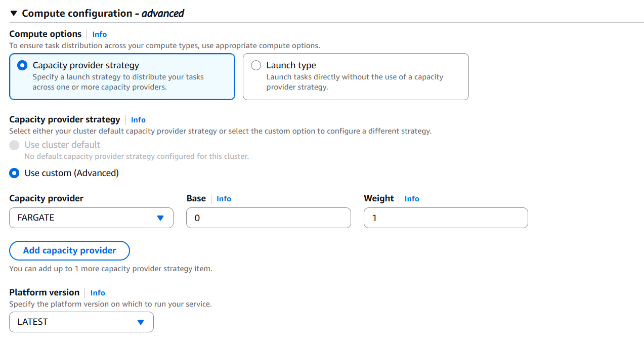Viewport: 644px width, 345px height.
Task: Click the Platform version dropdown arrow icon
Action: (x=141, y=322)
